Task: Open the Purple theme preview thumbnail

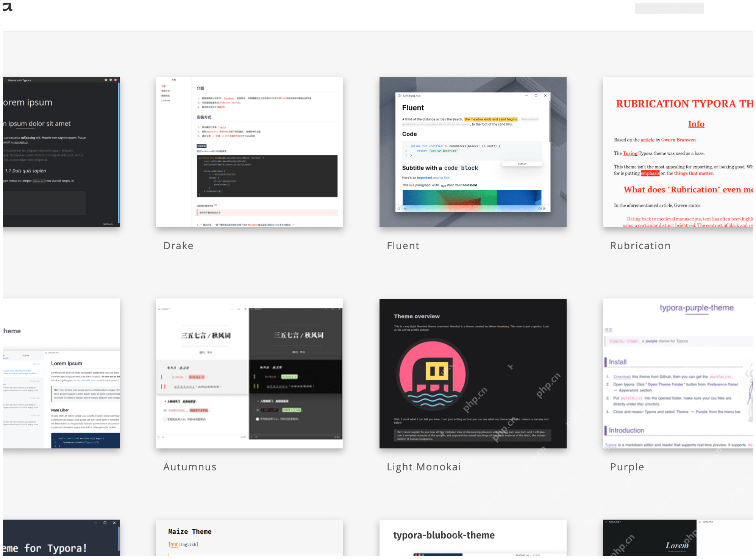Action: 678,373
